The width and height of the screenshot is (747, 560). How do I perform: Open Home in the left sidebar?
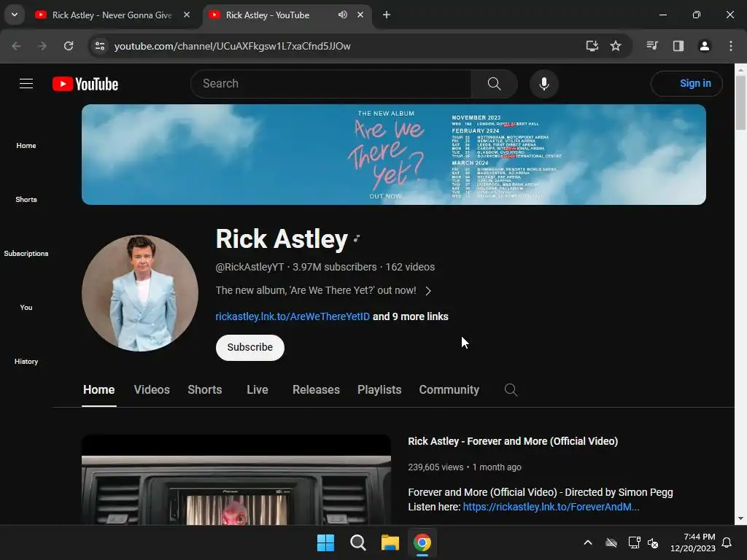tap(26, 145)
